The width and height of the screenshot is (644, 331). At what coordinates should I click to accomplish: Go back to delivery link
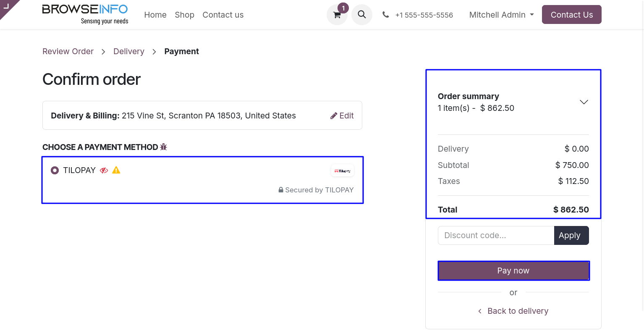pyautogui.click(x=513, y=311)
